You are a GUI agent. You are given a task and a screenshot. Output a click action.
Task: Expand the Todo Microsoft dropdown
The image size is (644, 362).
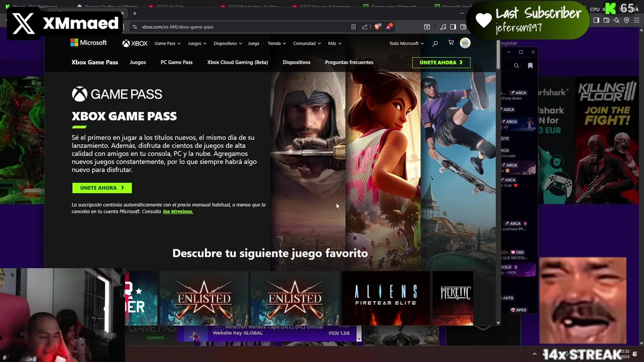(407, 44)
